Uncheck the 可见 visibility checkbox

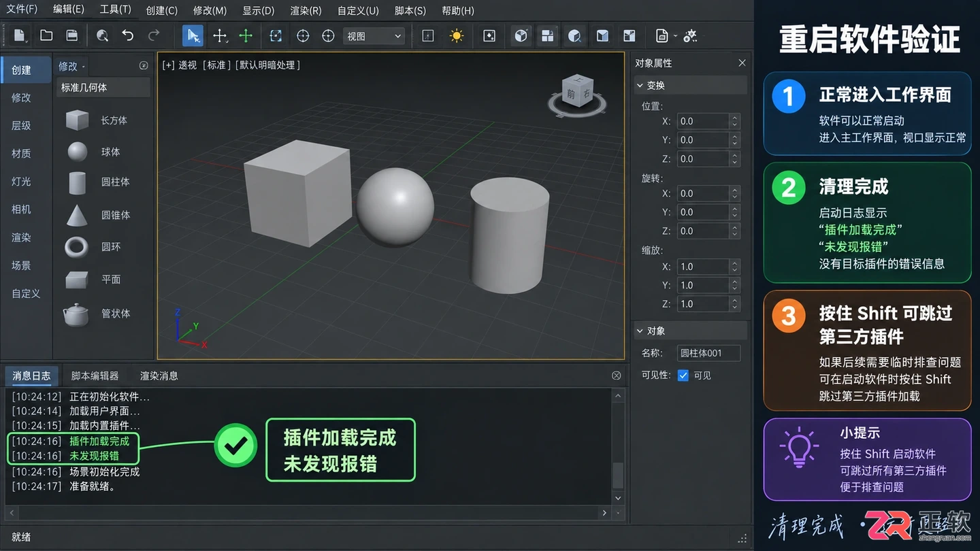pyautogui.click(x=683, y=375)
